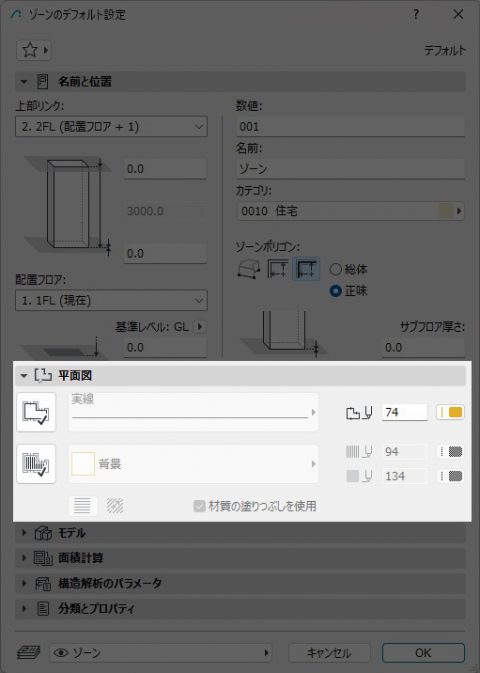The height and width of the screenshot is (673, 480).
Task: Click the layer icon at the dialog bottom
Action: pyautogui.click(x=29, y=653)
